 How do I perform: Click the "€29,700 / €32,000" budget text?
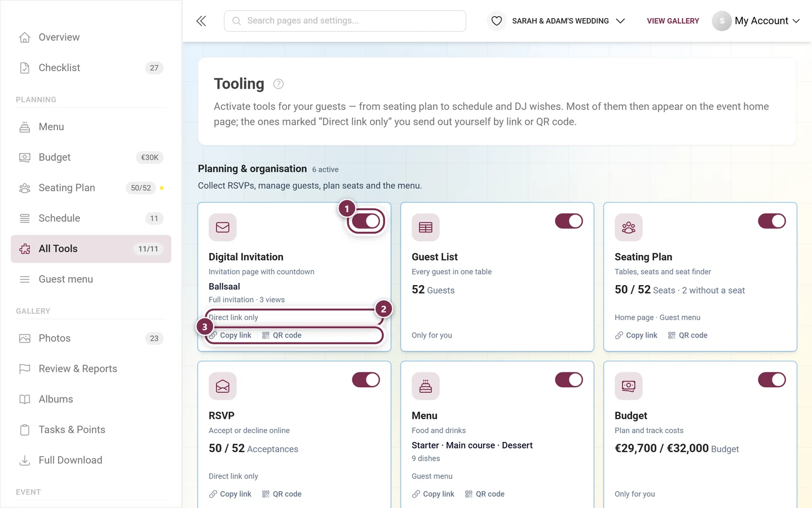click(661, 449)
